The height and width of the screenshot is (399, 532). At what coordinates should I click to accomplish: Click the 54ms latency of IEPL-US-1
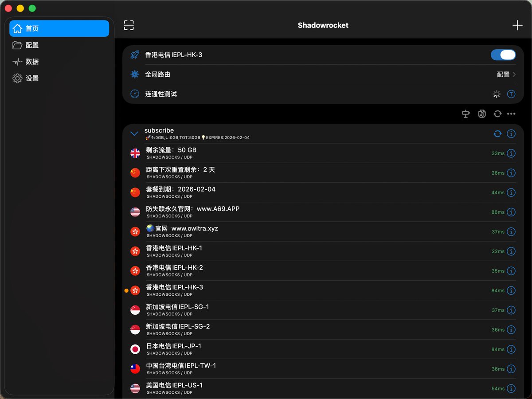[498, 389]
